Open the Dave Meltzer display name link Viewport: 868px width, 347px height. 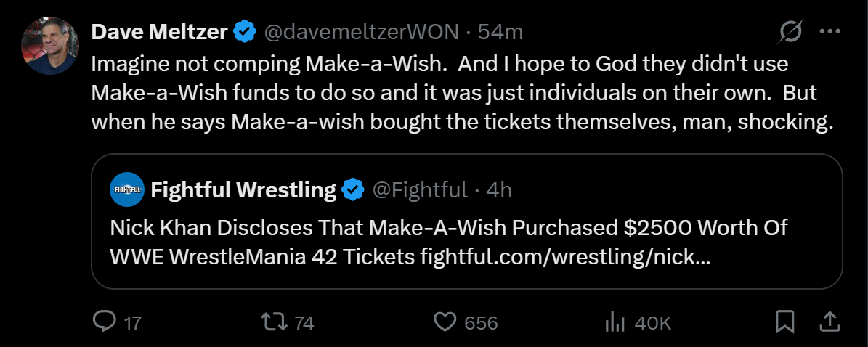(159, 32)
